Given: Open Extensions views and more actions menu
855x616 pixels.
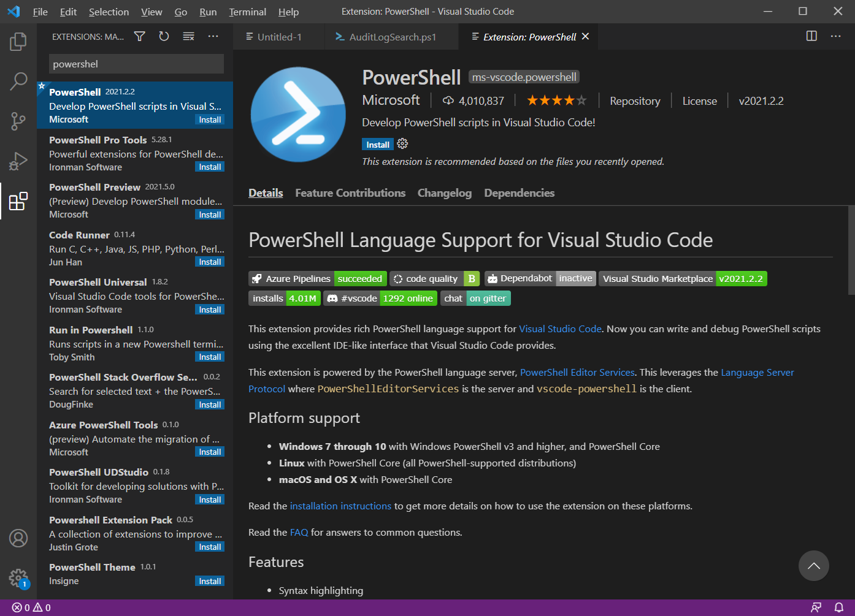Looking at the screenshot, I should click(x=213, y=37).
